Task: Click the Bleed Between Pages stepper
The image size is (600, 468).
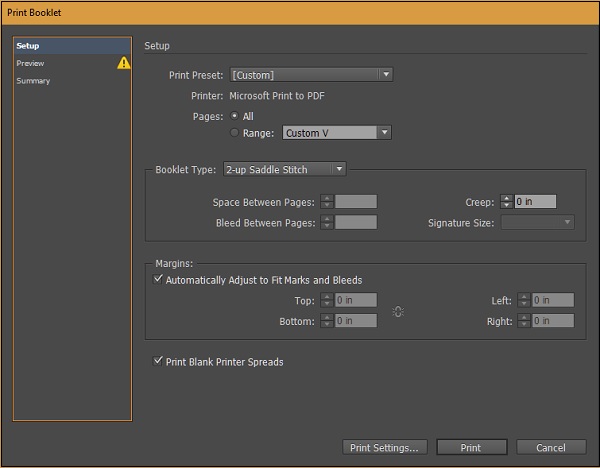Action: click(327, 222)
